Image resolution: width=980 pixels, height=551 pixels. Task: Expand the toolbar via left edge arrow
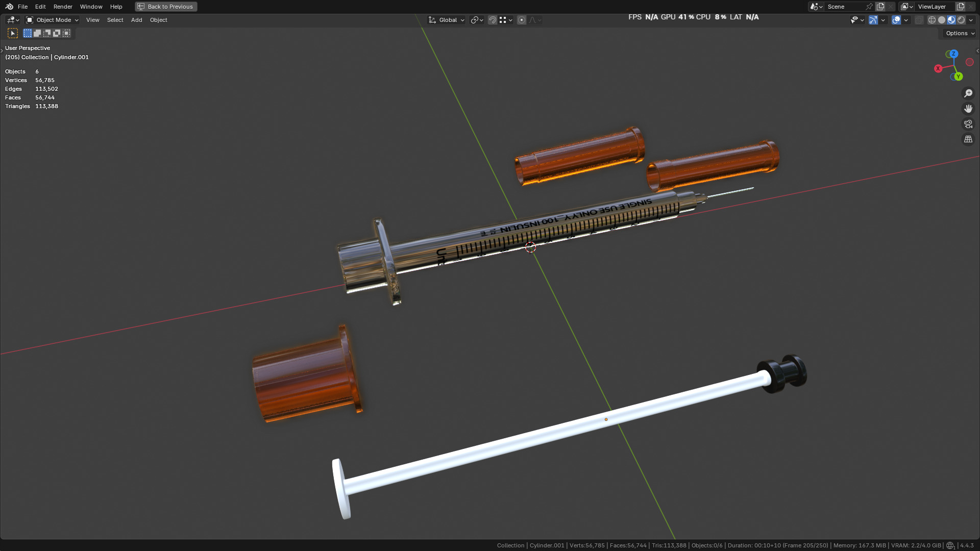click(x=2, y=51)
